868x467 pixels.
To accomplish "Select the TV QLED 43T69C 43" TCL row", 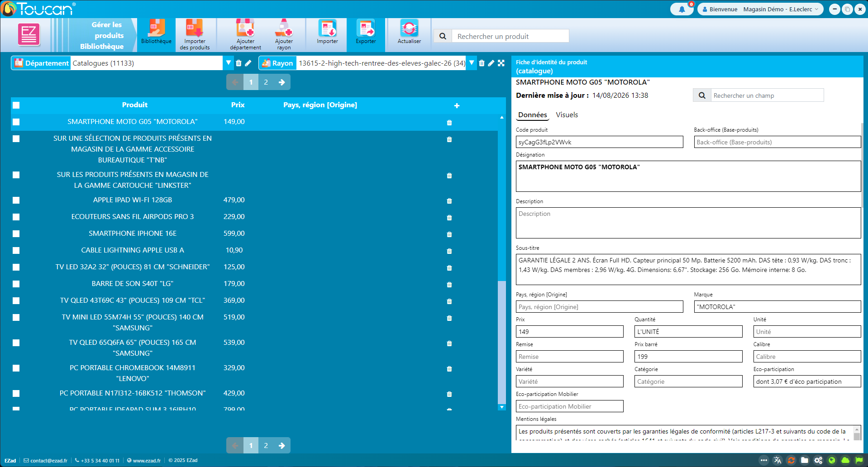I will 254,300.
